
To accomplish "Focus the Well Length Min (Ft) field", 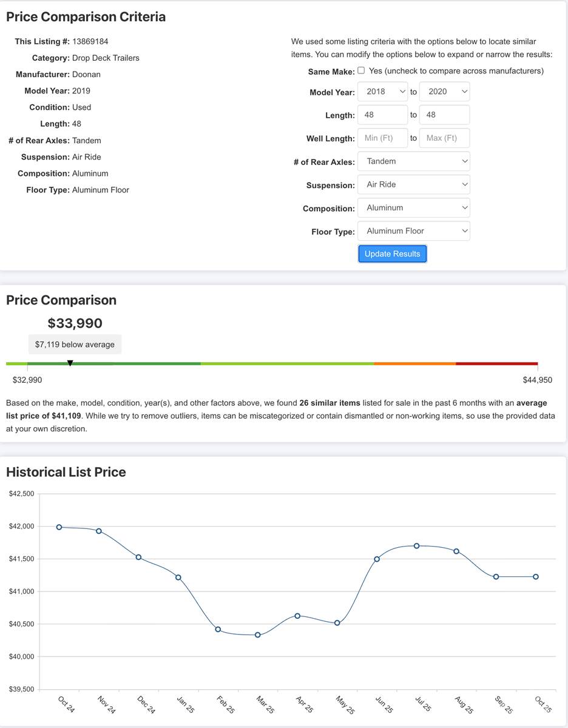I will pos(382,138).
